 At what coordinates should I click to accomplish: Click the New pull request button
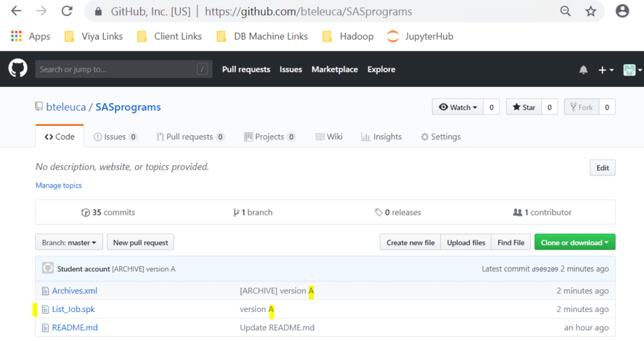(x=141, y=242)
